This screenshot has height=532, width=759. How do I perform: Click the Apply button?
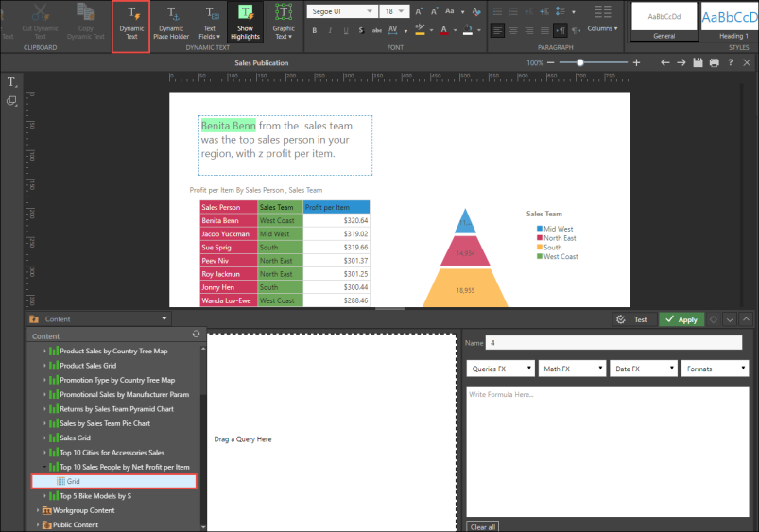click(x=681, y=319)
